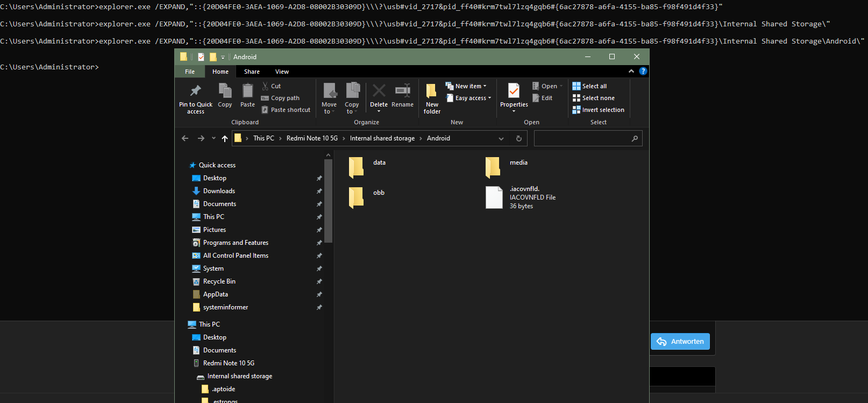Click Invert selection in the ribbon
Screen dimensions: 868x403
(x=599, y=110)
